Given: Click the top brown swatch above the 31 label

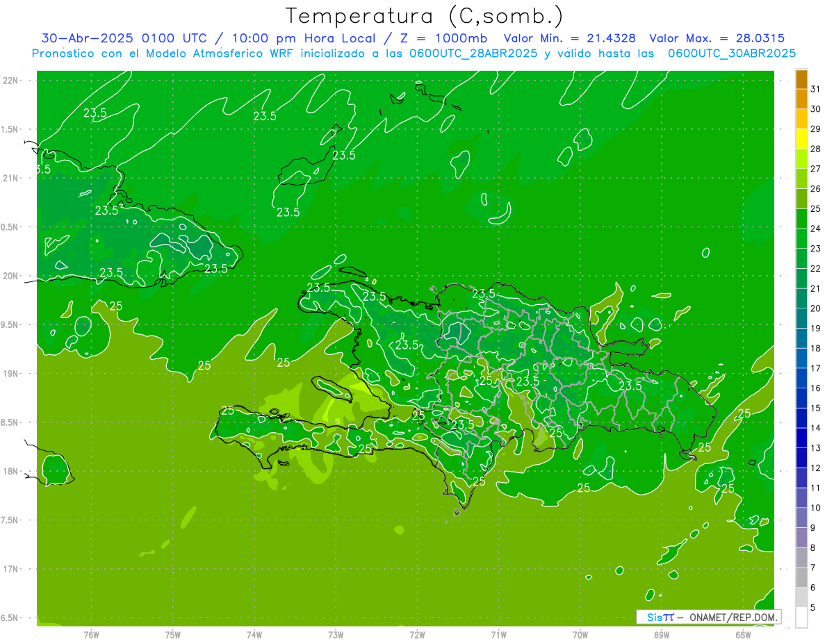Looking at the screenshot, I should pos(801,79).
